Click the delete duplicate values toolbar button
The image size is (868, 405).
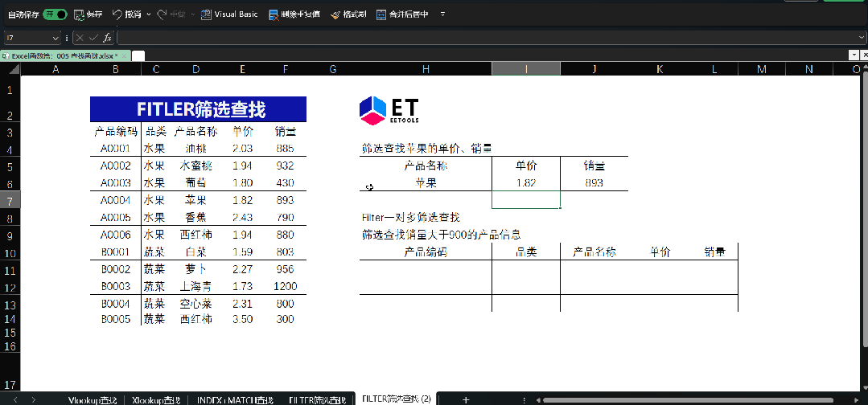point(294,14)
